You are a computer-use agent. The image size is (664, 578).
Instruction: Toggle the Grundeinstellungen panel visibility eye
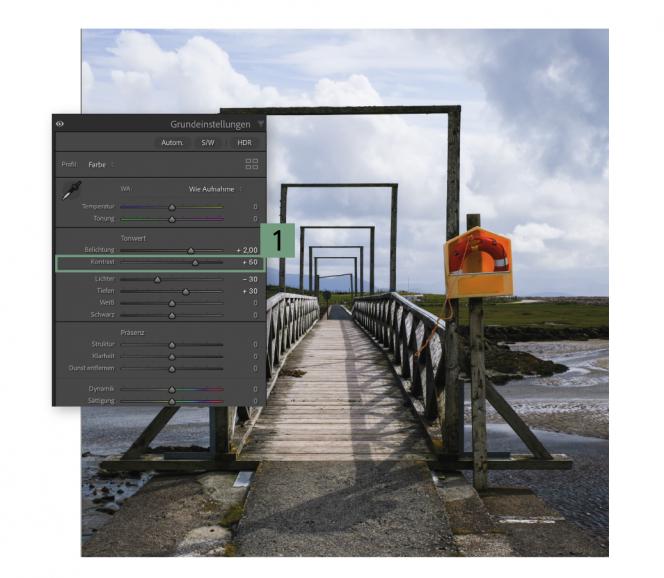(x=60, y=124)
